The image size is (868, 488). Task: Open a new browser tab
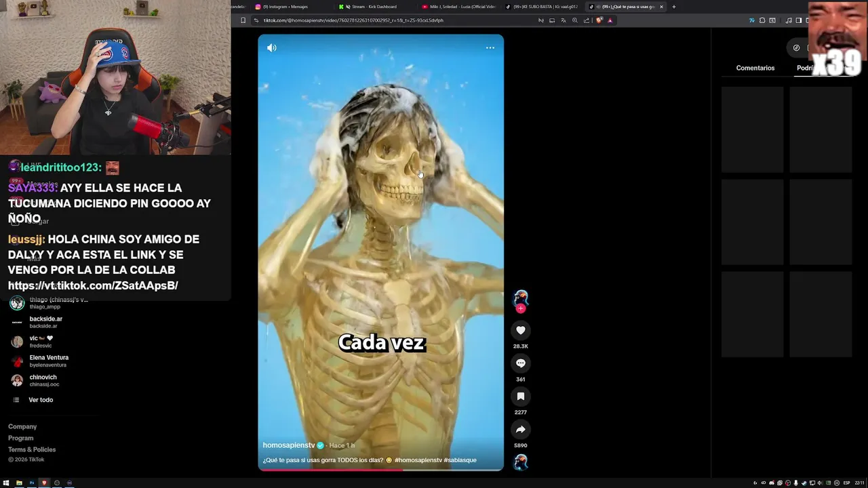click(x=674, y=7)
